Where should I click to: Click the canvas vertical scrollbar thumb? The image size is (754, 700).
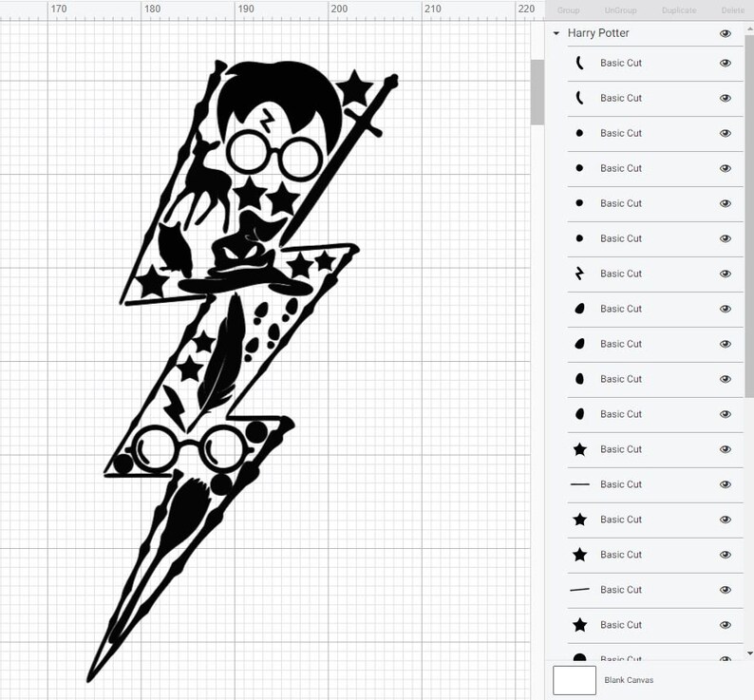point(537,92)
